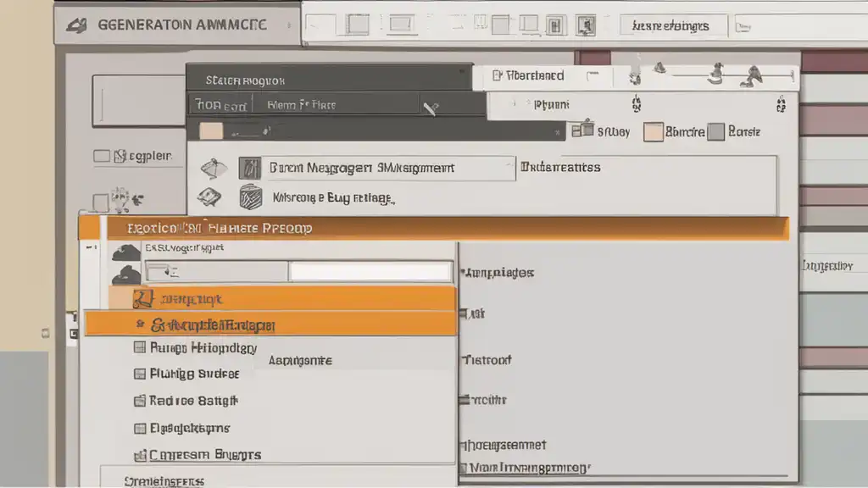The image size is (868, 488).
Task: Click the barred panel icon in top toolbar
Action: point(554,25)
